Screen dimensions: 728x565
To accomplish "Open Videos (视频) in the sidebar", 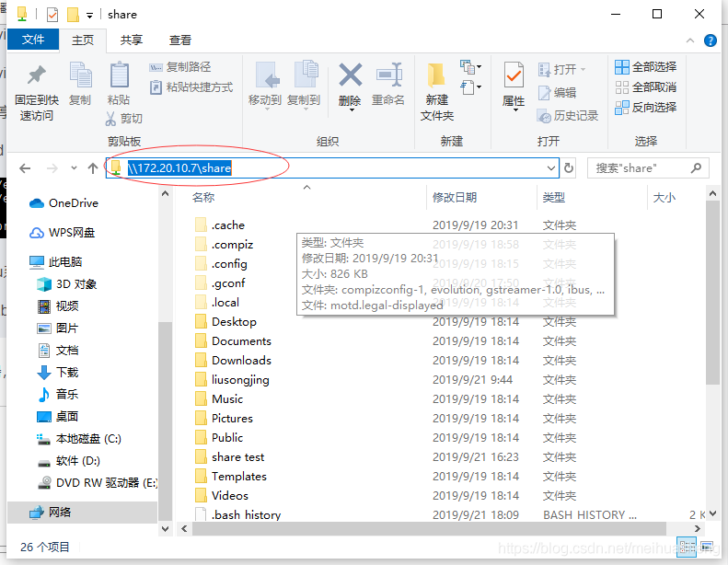I will tap(58, 306).
